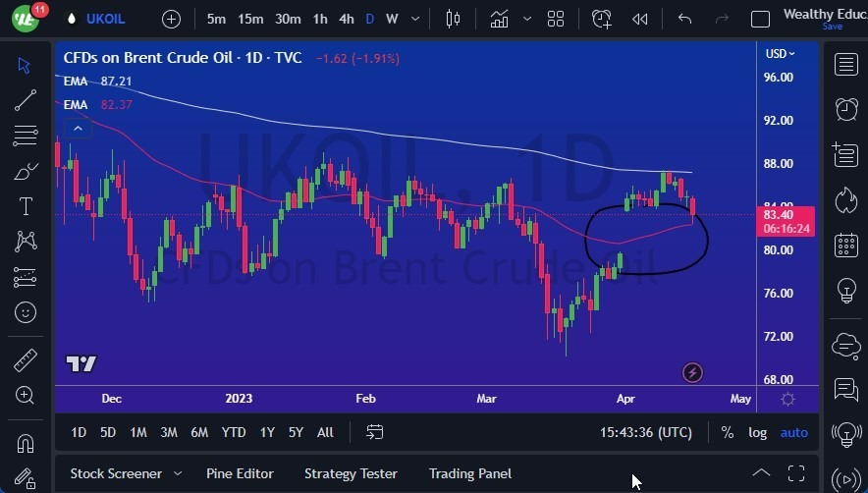This screenshot has height=493, width=868.
Task: Open the chart patterns tool
Action: coord(26,241)
